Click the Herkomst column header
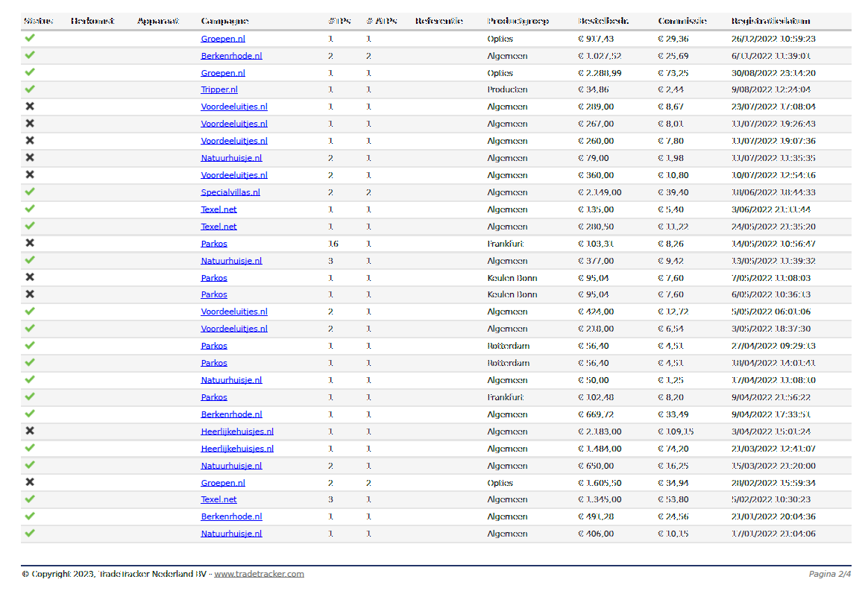Image resolution: width=868 pixels, height=591 pixels. [92, 21]
